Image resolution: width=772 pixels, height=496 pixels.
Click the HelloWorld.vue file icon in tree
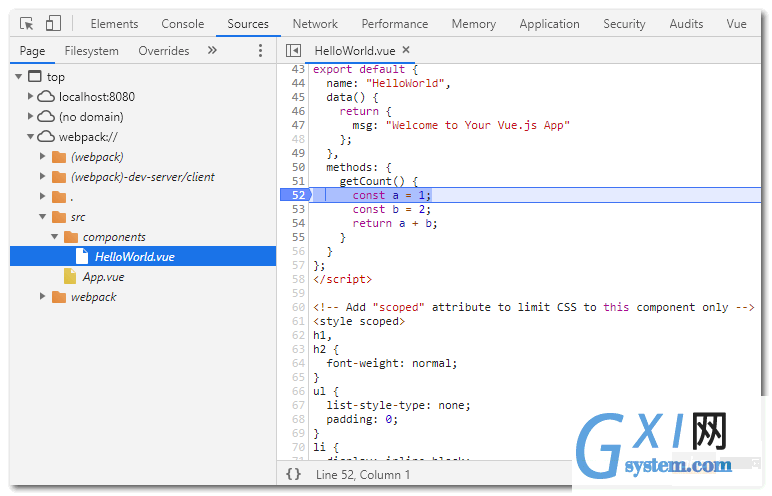click(x=82, y=256)
